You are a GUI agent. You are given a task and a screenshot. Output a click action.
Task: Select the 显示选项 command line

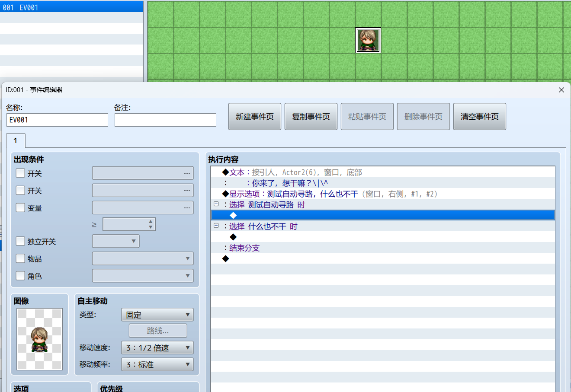383,194
